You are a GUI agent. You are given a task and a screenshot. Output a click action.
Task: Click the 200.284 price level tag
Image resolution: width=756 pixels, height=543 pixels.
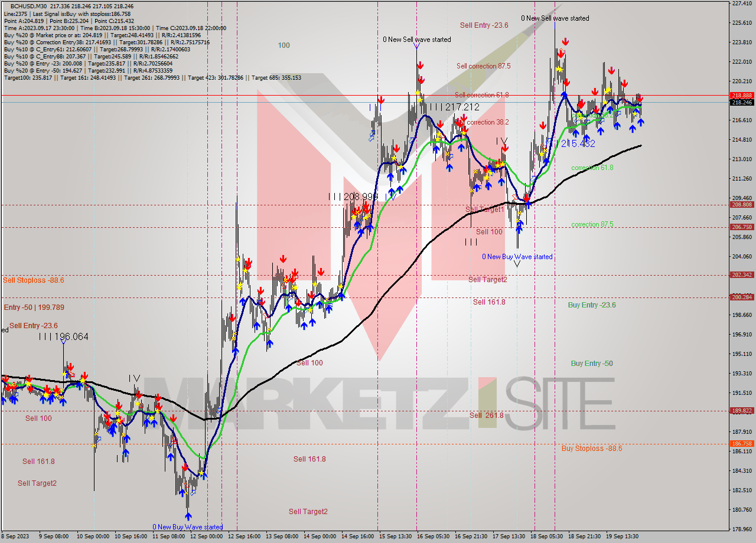pyautogui.click(x=742, y=297)
